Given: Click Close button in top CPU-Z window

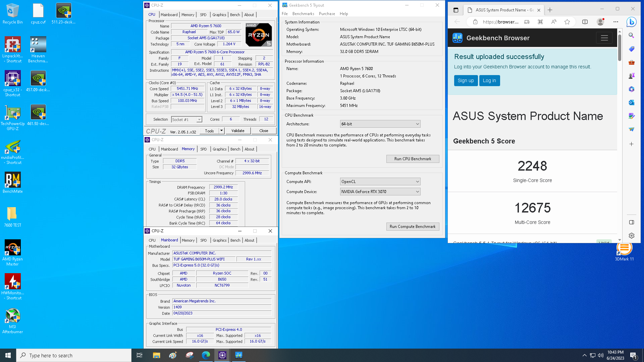Looking at the screenshot, I should point(264,131).
